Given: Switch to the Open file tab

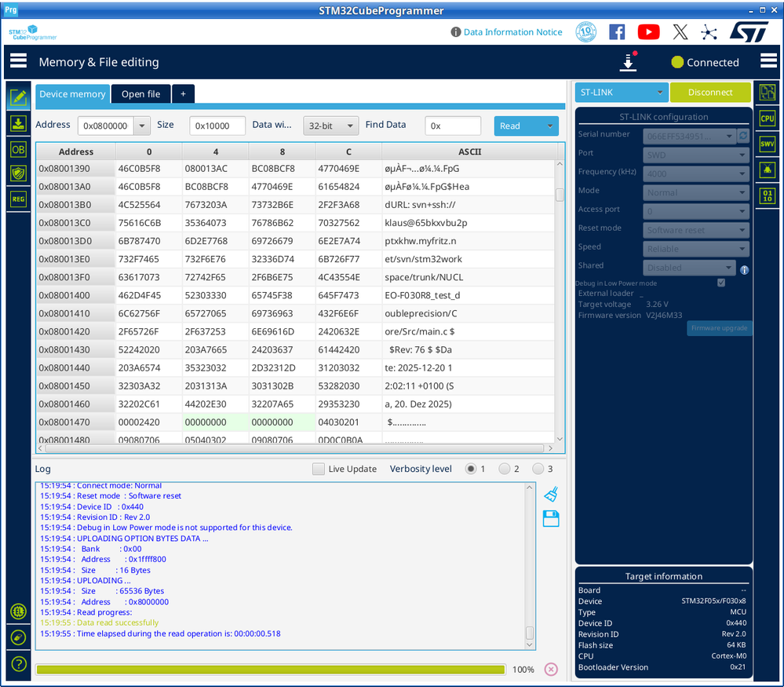Looking at the screenshot, I should click(x=140, y=94).
